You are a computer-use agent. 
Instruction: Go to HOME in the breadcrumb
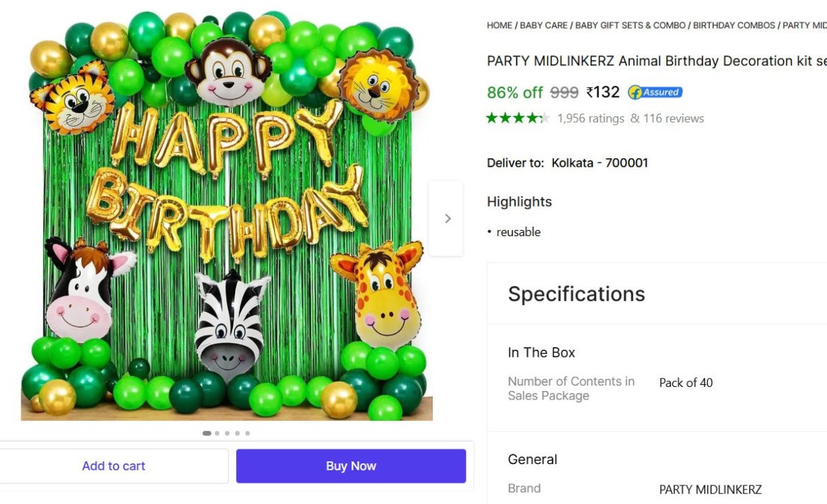499,25
